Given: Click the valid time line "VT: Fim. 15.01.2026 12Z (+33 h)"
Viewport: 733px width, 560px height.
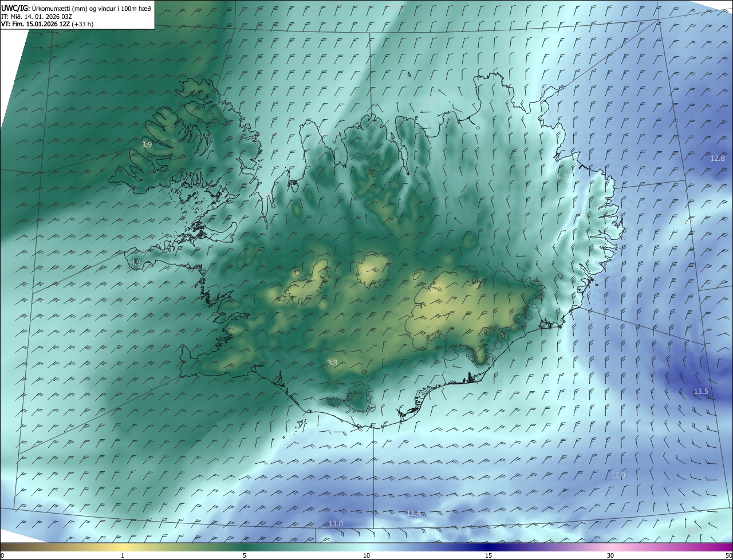Looking at the screenshot, I should coord(47,24).
